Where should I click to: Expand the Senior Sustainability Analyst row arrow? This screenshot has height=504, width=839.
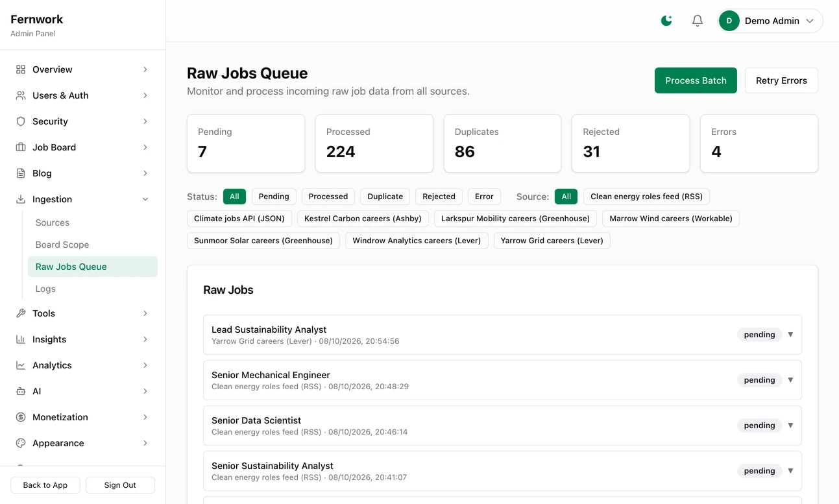pyautogui.click(x=790, y=471)
